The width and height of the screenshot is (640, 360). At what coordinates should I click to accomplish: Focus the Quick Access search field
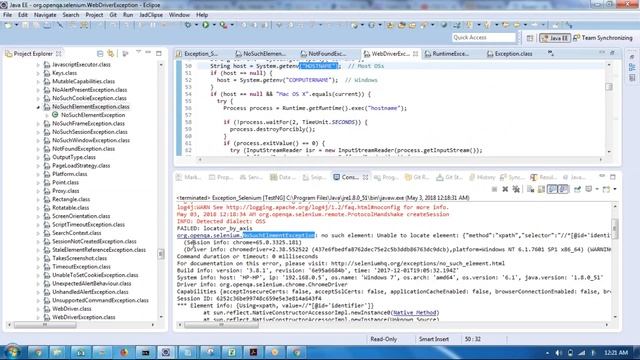point(484,38)
